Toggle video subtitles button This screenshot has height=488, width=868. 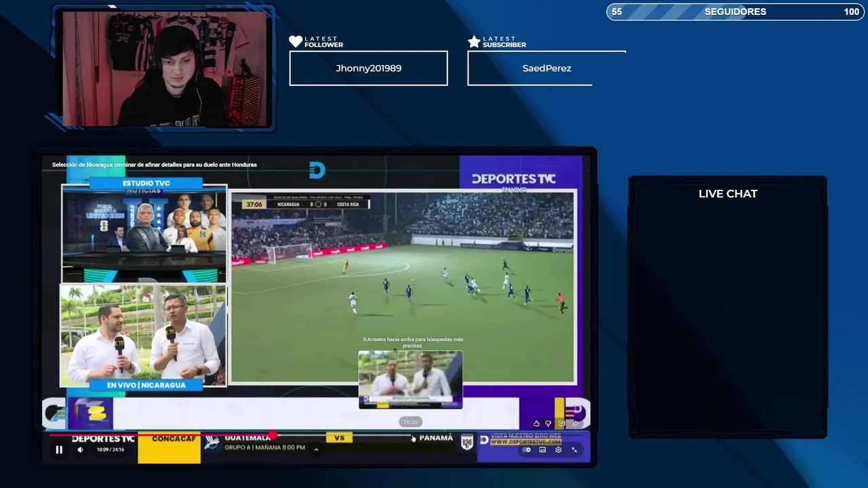tap(542, 449)
